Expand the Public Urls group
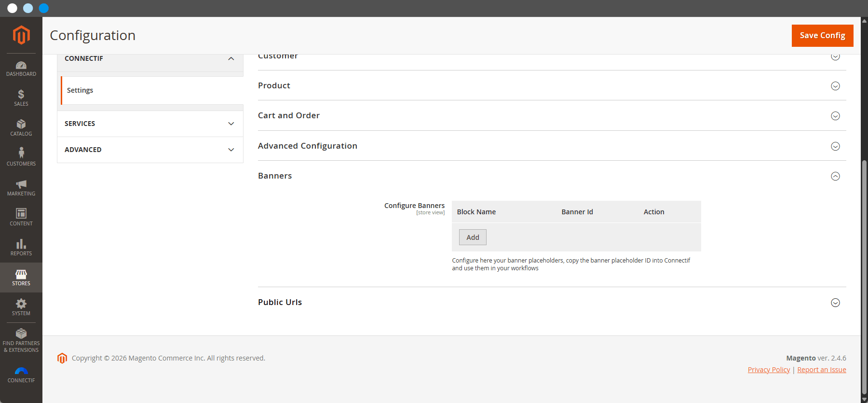The height and width of the screenshot is (403, 868). pos(552,302)
